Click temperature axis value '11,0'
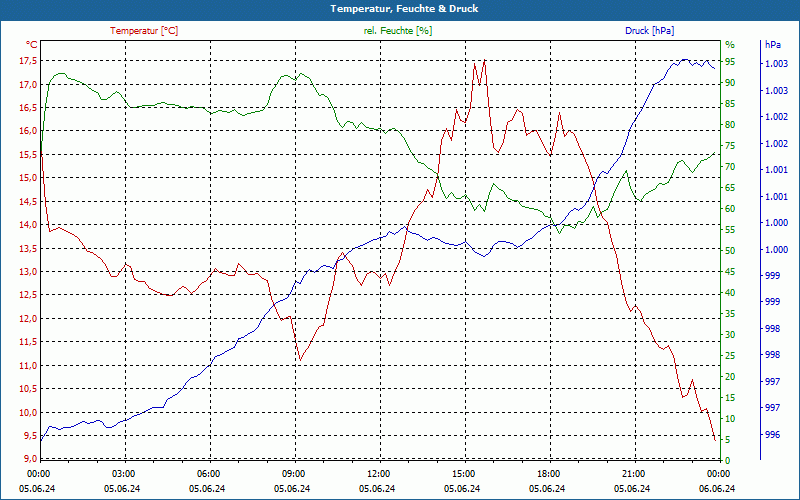The image size is (800, 500). [28, 365]
